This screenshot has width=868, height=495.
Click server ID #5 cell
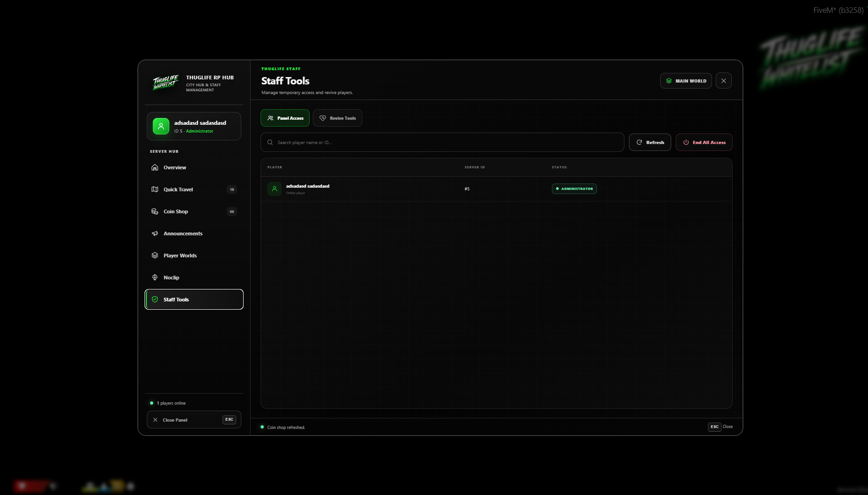coord(467,189)
